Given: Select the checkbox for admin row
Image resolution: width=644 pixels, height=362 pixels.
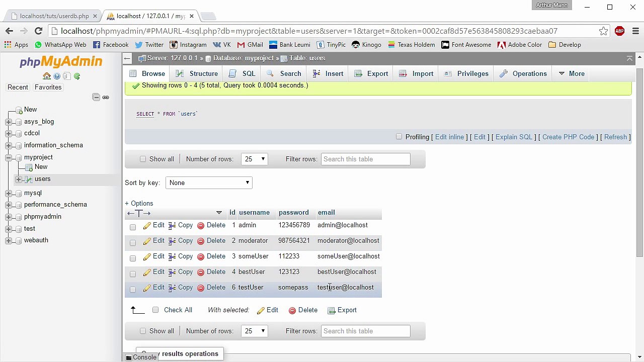Looking at the screenshot, I should click(x=133, y=227).
